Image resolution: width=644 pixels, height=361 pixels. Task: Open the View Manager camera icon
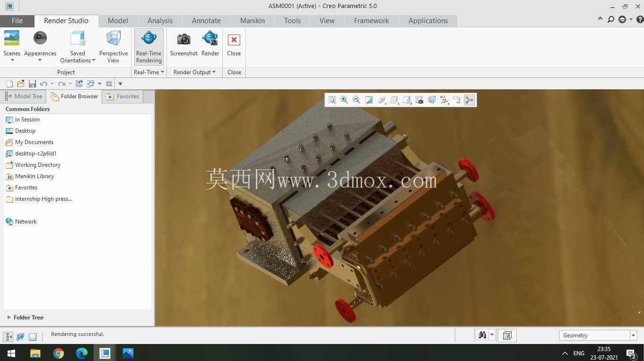click(419, 100)
